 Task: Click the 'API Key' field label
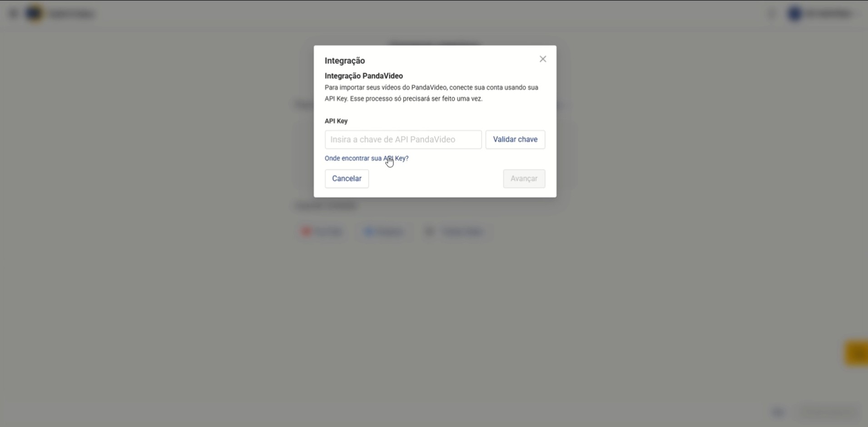click(336, 121)
